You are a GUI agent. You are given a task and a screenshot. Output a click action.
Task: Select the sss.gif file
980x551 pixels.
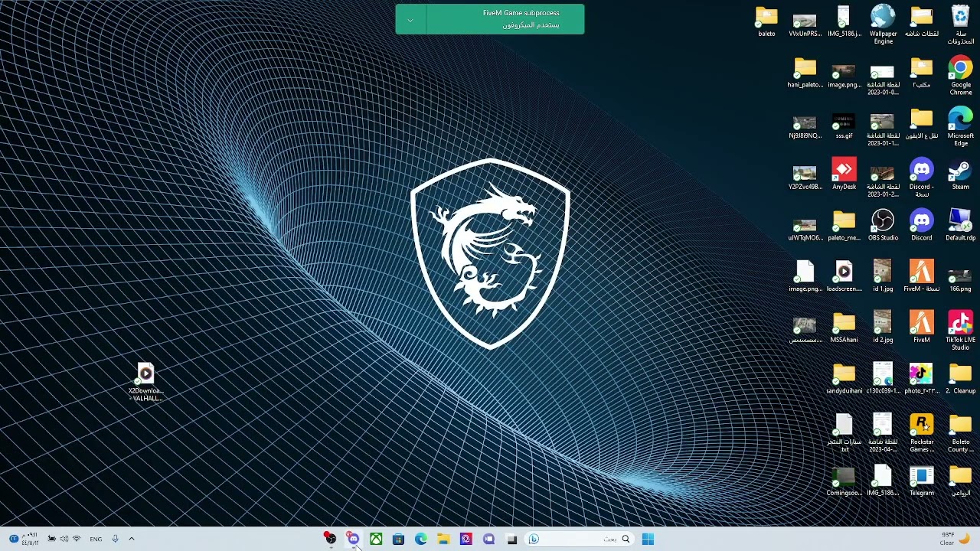[844, 126]
